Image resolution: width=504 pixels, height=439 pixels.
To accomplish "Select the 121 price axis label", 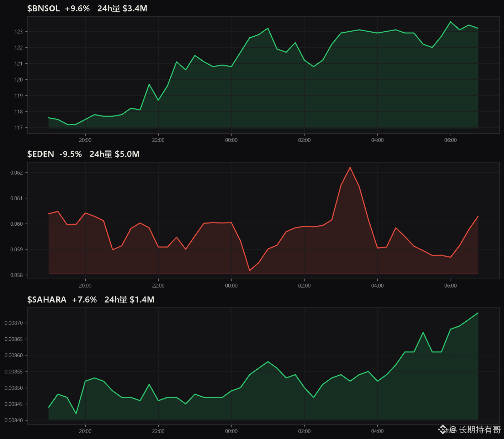I will 18,64.
